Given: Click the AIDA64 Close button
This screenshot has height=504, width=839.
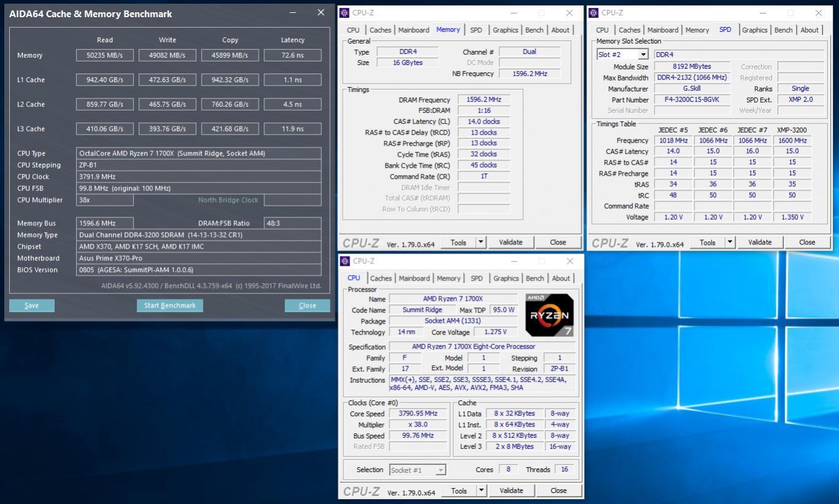Looking at the screenshot, I should tap(307, 306).
